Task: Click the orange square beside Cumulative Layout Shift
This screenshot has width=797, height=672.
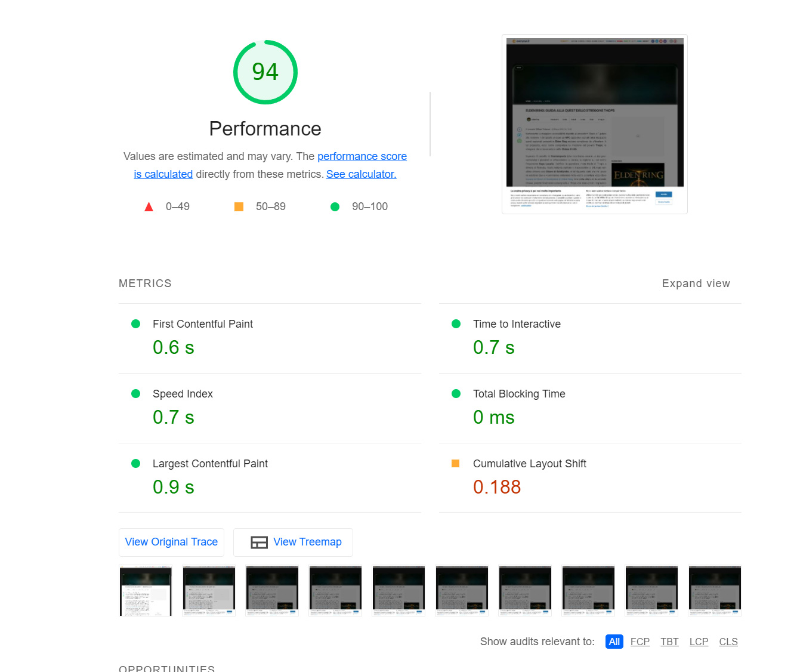Action: tap(456, 463)
